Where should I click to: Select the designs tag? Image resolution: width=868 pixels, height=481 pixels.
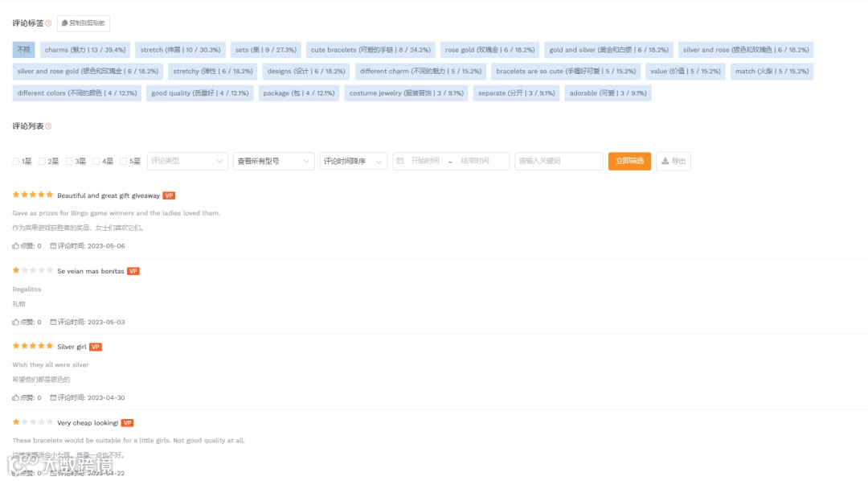(x=306, y=72)
